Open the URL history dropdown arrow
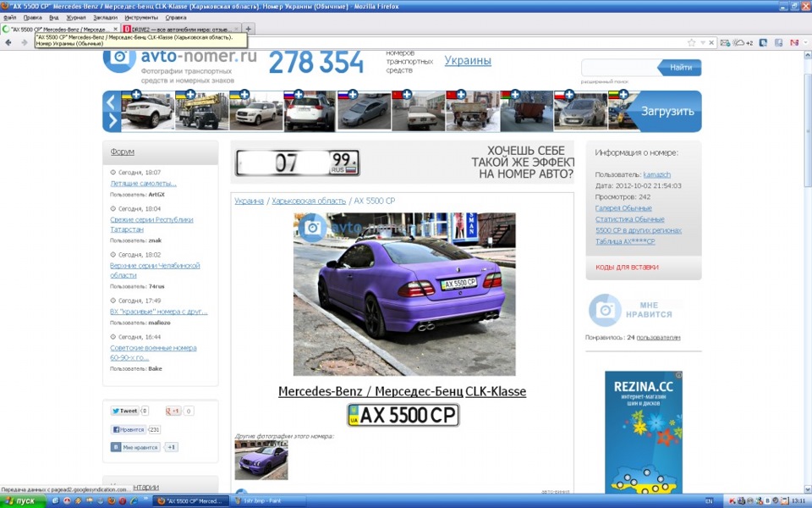812x508 pixels. tap(703, 42)
